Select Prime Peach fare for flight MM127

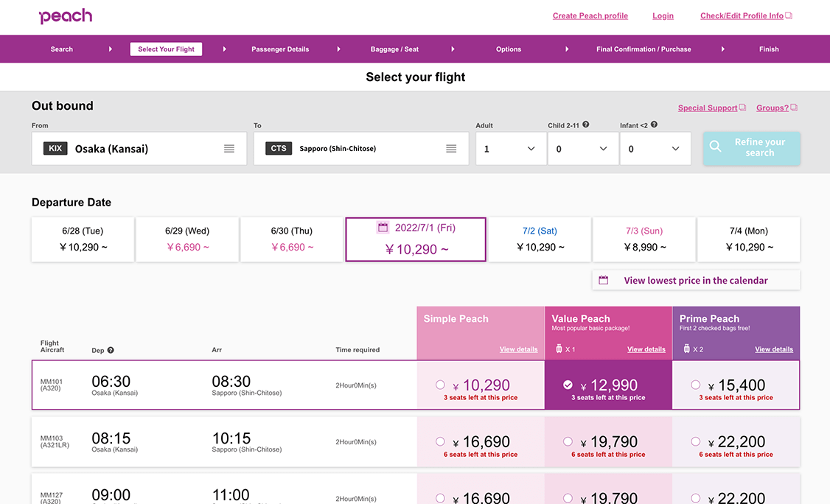[x=696, y=497]
